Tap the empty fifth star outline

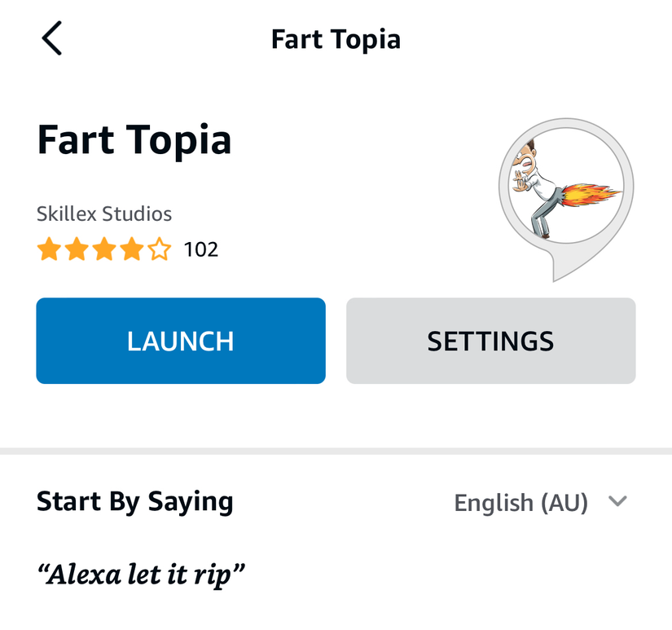tap(161, 249)
